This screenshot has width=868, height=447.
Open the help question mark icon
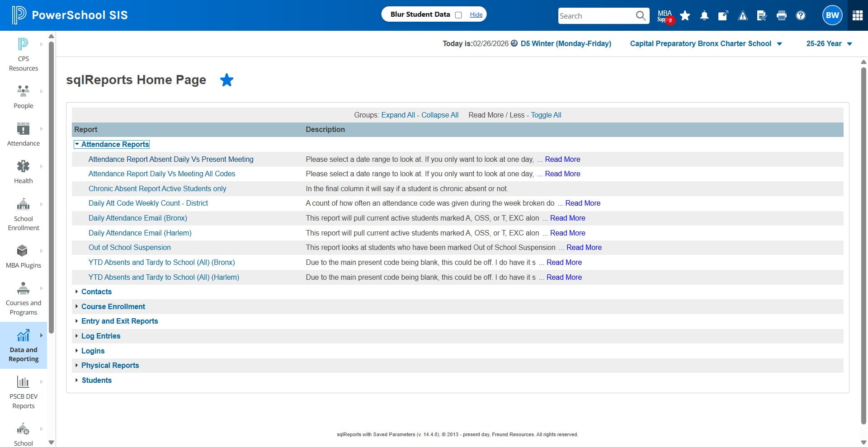coord(801,16)
